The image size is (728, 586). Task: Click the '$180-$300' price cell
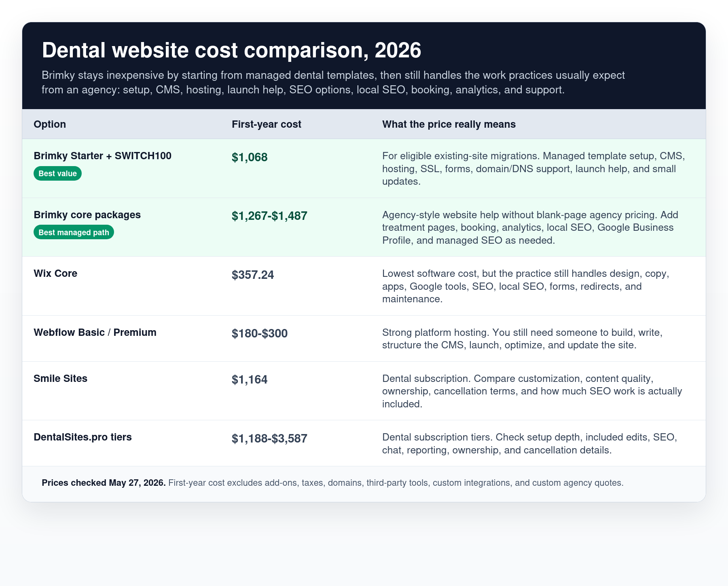click(x=260, y=333)
